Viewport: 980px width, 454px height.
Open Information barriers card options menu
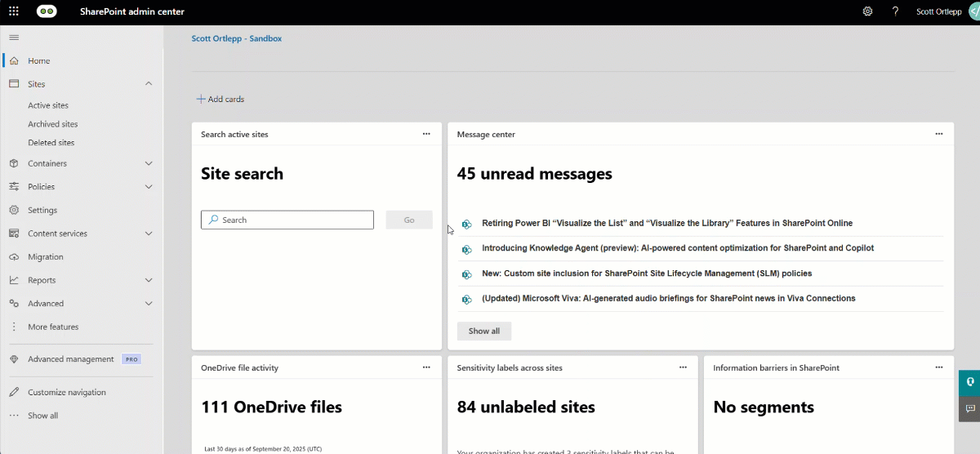938,367
